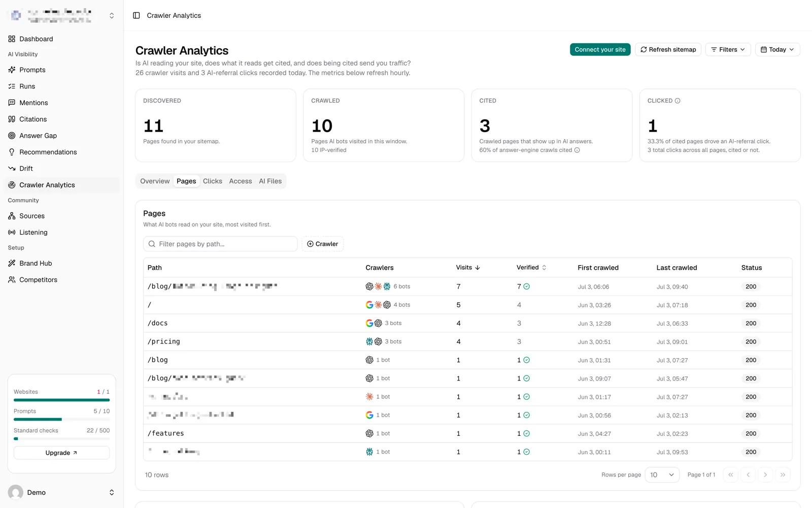Select Crawler Analytics in the sidebar
The height and width of the screenshot is (508, 812).
coord(62,185)
